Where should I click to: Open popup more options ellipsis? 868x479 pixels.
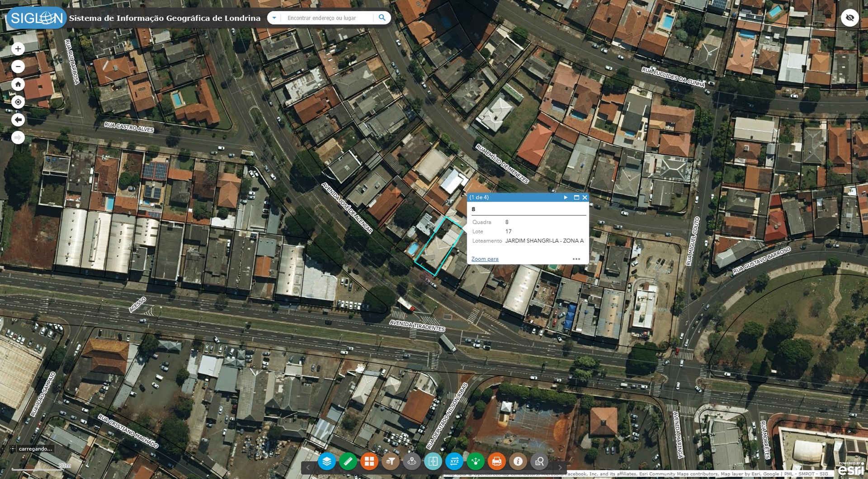(x=576, y=259)
